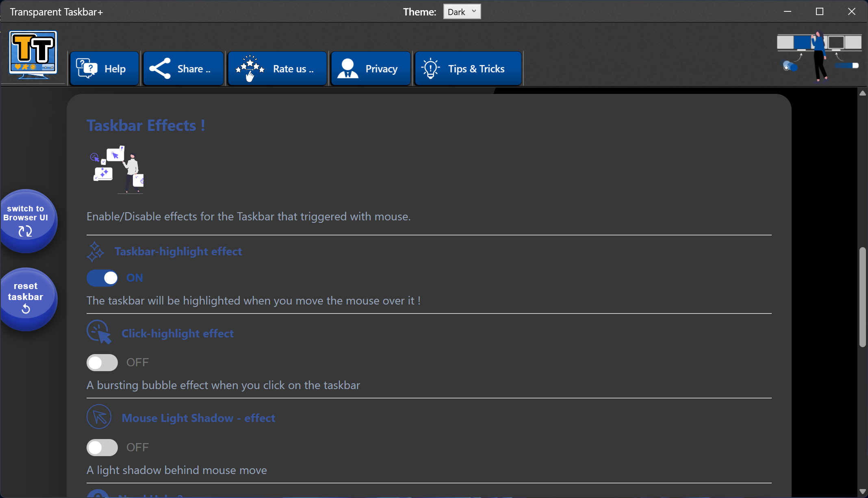Viewport: 868px width, 498px height.
Task: Click the Share network-nodes icon
Action: point(159,68)
